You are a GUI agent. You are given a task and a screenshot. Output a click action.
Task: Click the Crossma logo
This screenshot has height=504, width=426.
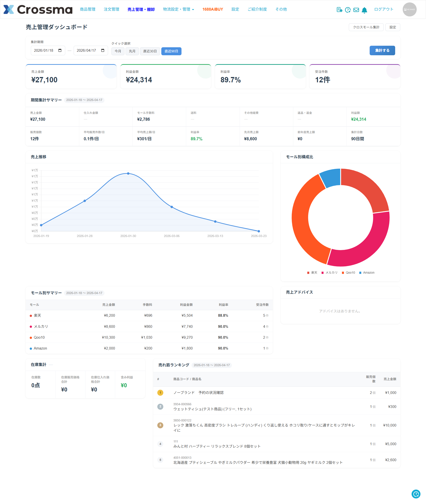coord(38,9)
